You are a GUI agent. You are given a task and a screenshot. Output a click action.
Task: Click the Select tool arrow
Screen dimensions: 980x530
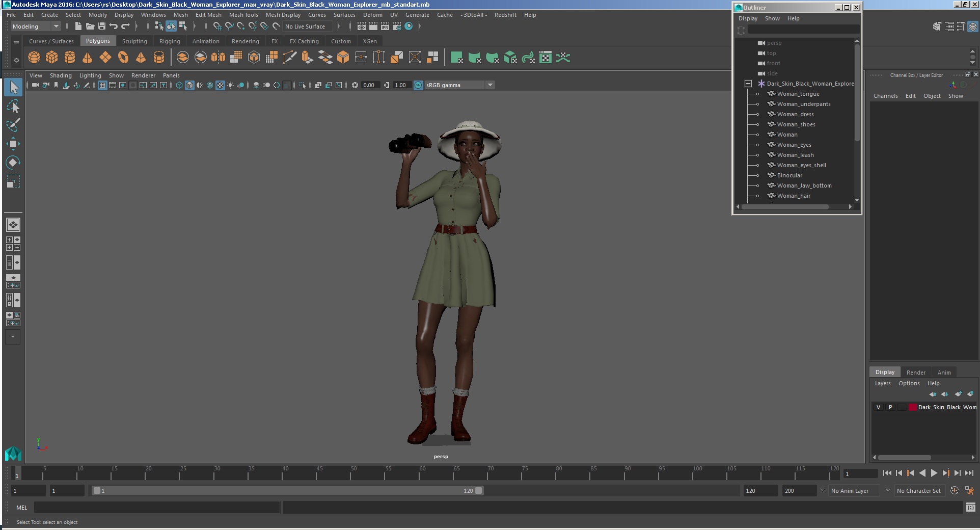(x=13, y=87)
